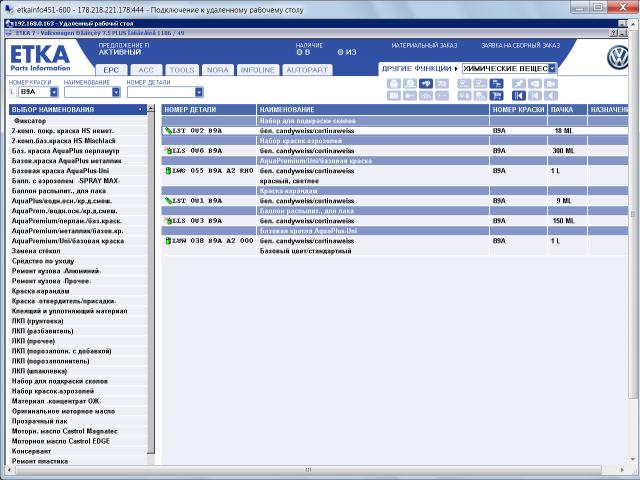Click the pin icon in the toolbar
Viewport: 640px width, 480px height.
point(519,84)
